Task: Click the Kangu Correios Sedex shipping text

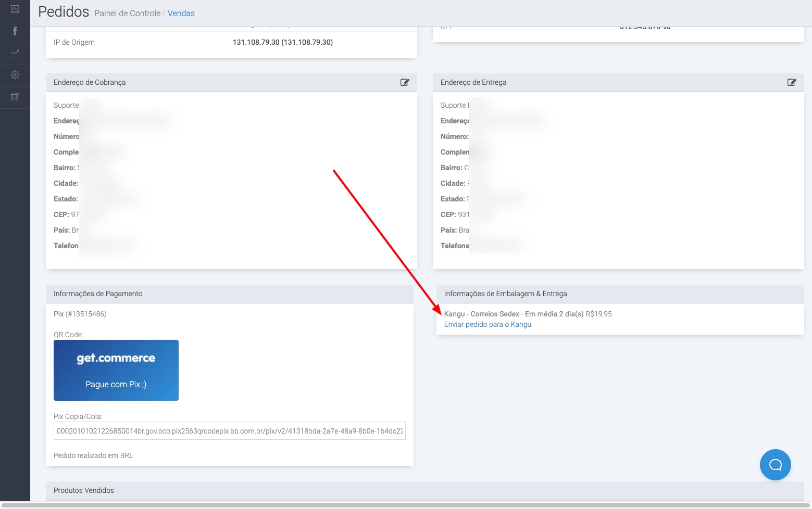Action: click(513, 314)
